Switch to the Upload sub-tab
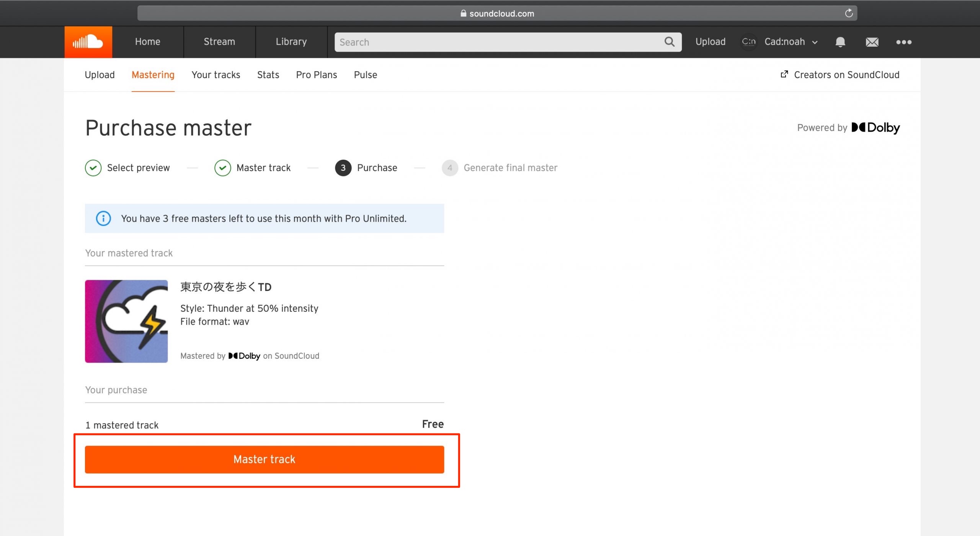 pyautogui.click(x=100, y=75)
